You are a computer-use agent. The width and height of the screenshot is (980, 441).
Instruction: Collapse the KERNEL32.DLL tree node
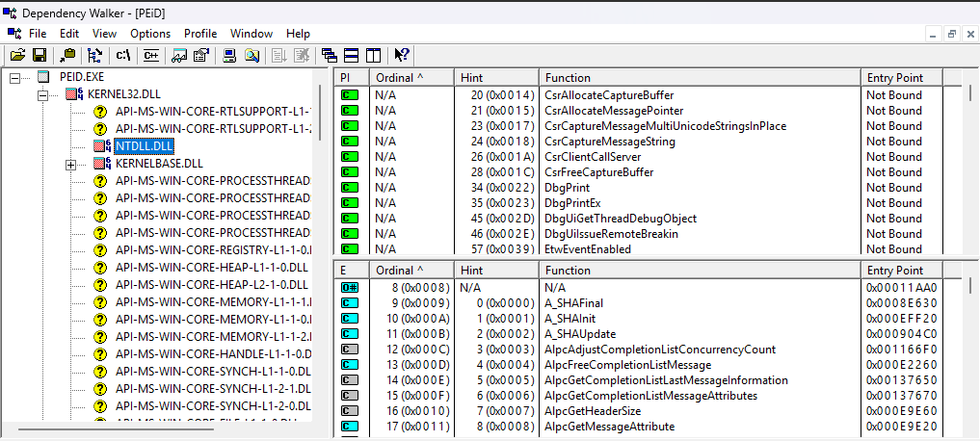point(42,95)
